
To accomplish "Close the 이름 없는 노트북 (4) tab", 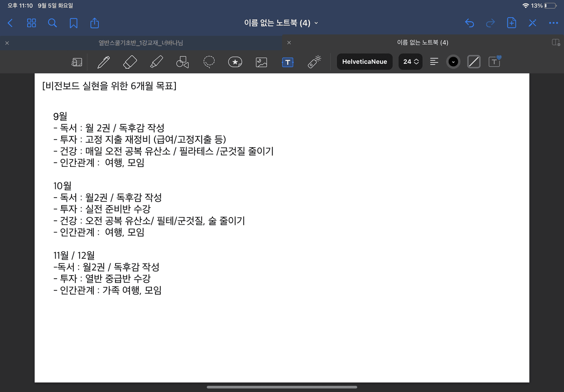I will click(x=289, y=43).
